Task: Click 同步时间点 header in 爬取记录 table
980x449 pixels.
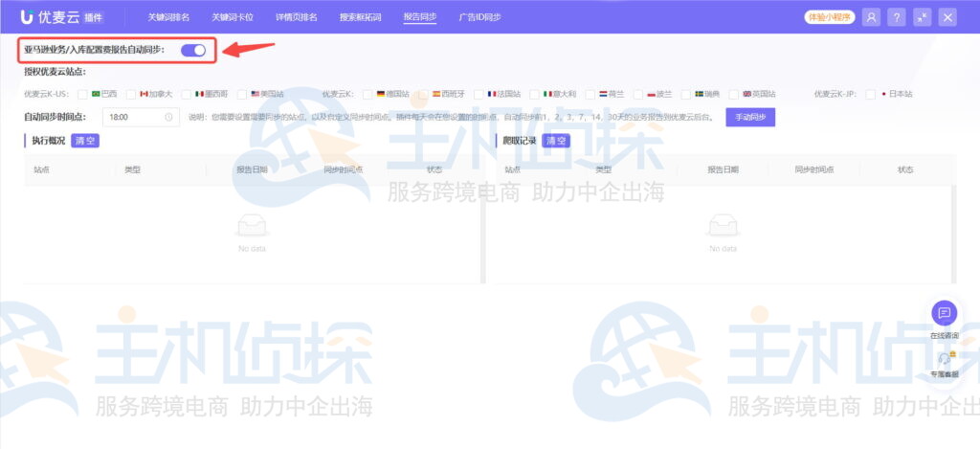Action: [x=814, y=169]
